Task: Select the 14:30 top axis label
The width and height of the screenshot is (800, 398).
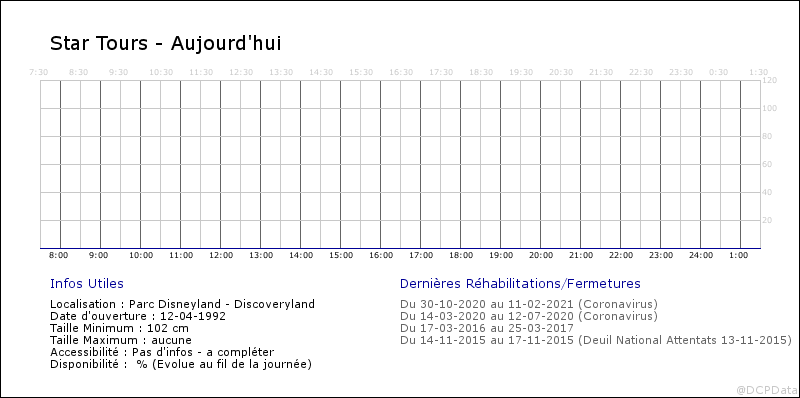Action: 321,72
